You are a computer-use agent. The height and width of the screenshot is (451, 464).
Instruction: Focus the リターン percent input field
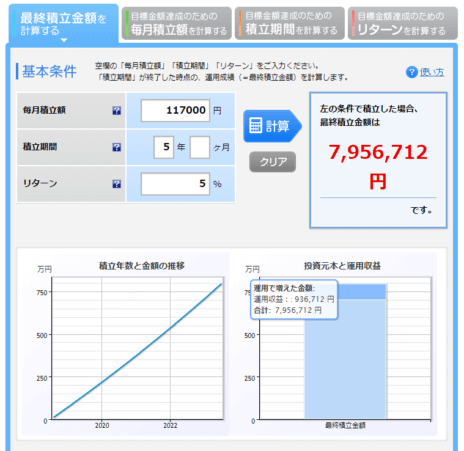tap(175, 184)
